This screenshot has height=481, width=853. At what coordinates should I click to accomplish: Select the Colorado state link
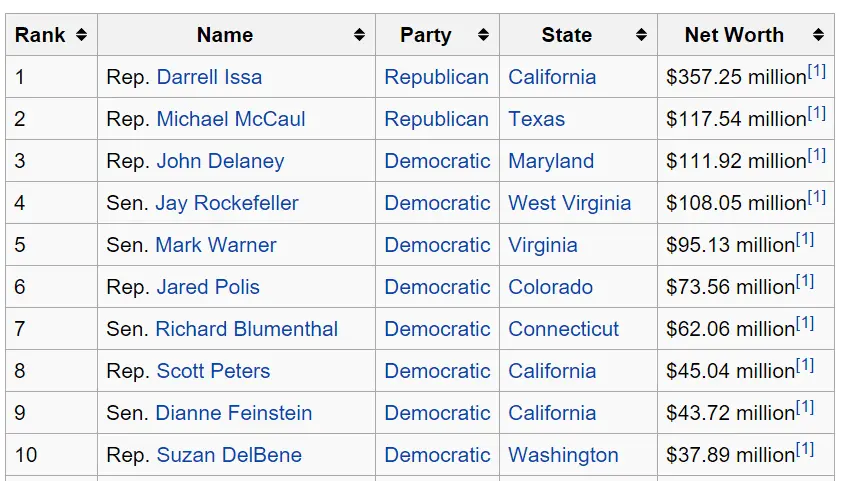click(x=550, y=287)
